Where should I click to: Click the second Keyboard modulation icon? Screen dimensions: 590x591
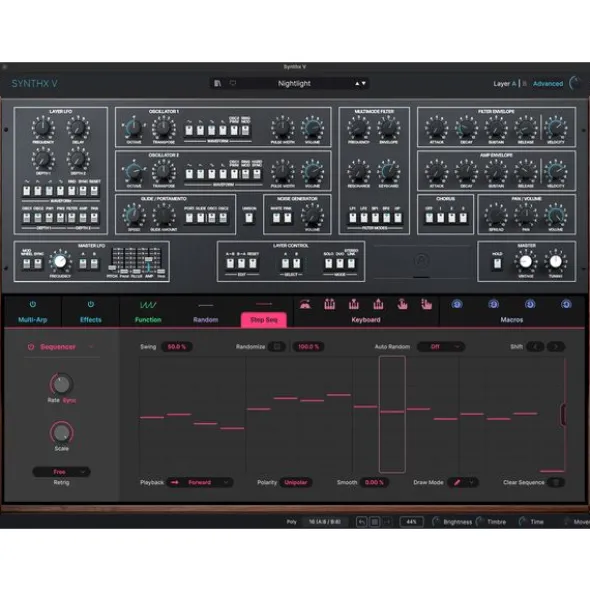tap(329, 305)
